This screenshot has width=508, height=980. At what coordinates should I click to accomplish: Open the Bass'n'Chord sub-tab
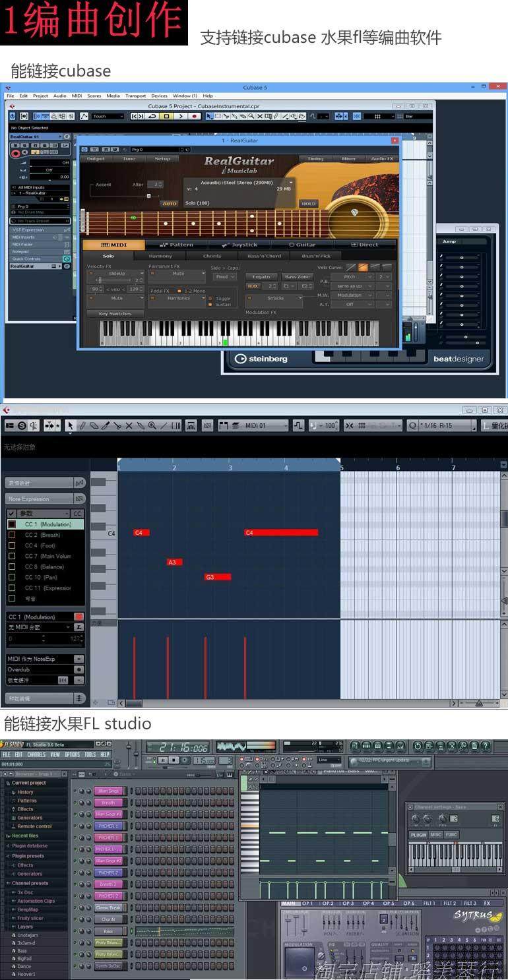[x=264, y=256]
